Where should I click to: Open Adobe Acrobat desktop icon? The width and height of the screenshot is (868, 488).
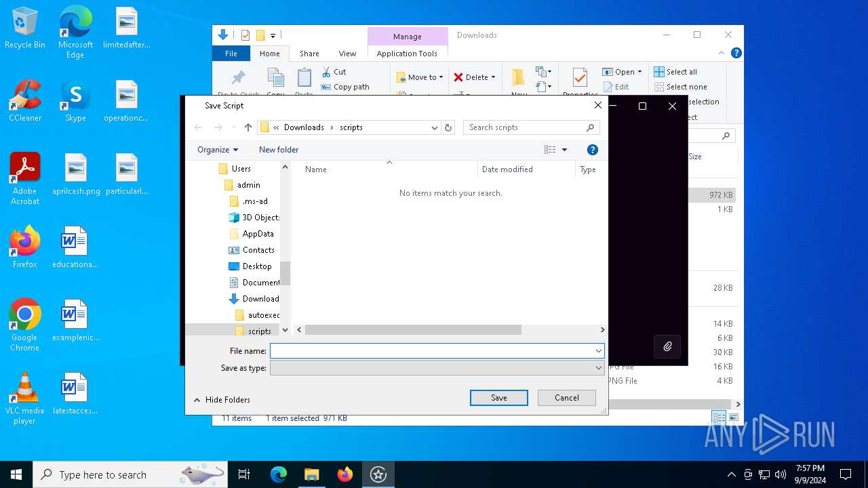[25, 178]
